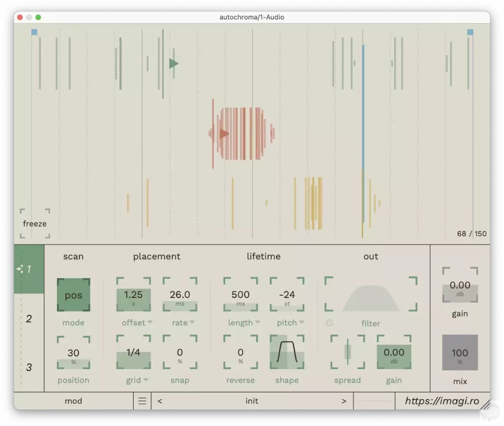Click the position 30% control
Image resolution: width=504 pixels, height=426 pixels.
click(x=73, y=352)
